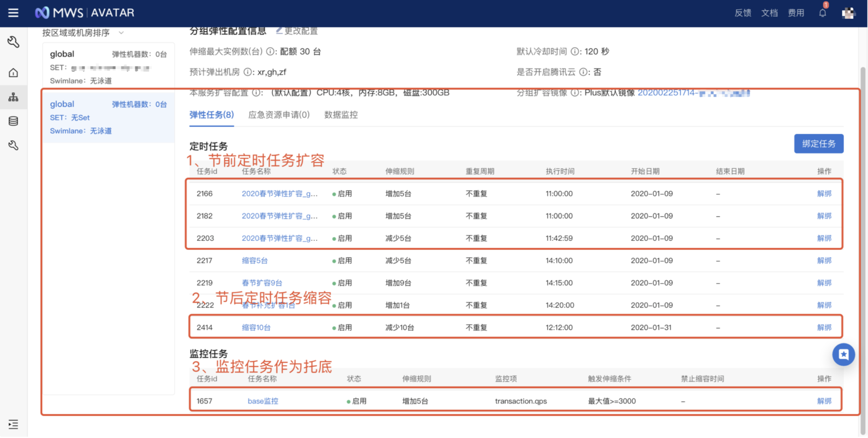The height and width of the screenshot is (438, 868).
Task: Open the hamburger menu in header
Action: (x=13, y=13)
